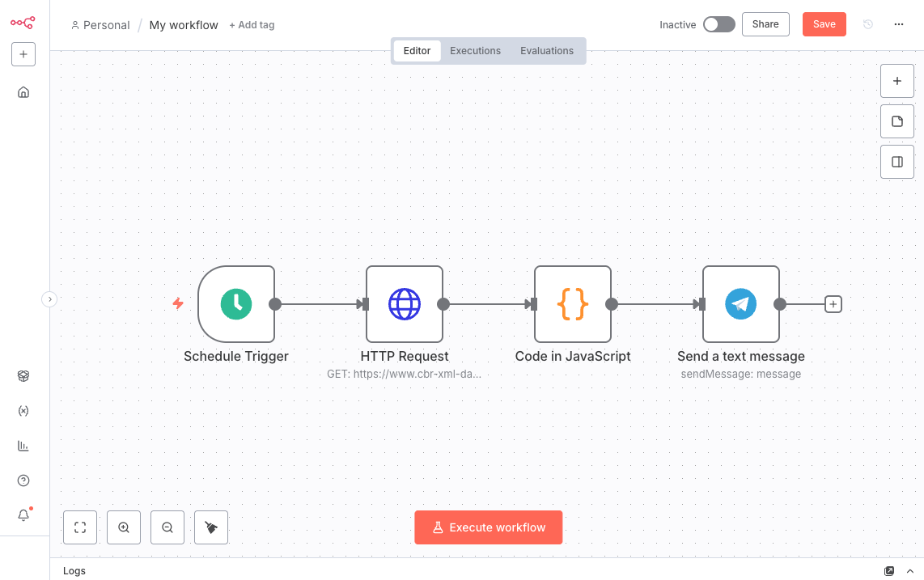This screenshot has height=580, width=924.
Task: Switch to the Executions tab
Action: click(x=475, y=50)
